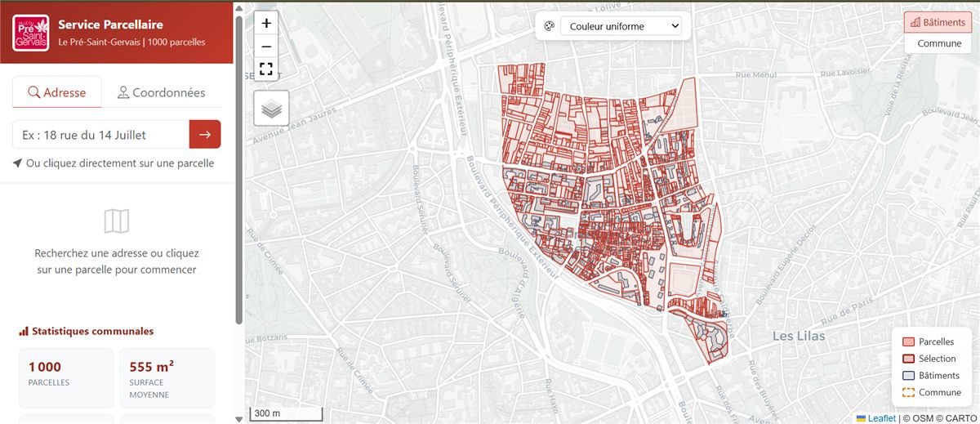This screenshot has height=424, width=980.
Task: Toggle fullscreen map view
Action: [x=266, y=69]
